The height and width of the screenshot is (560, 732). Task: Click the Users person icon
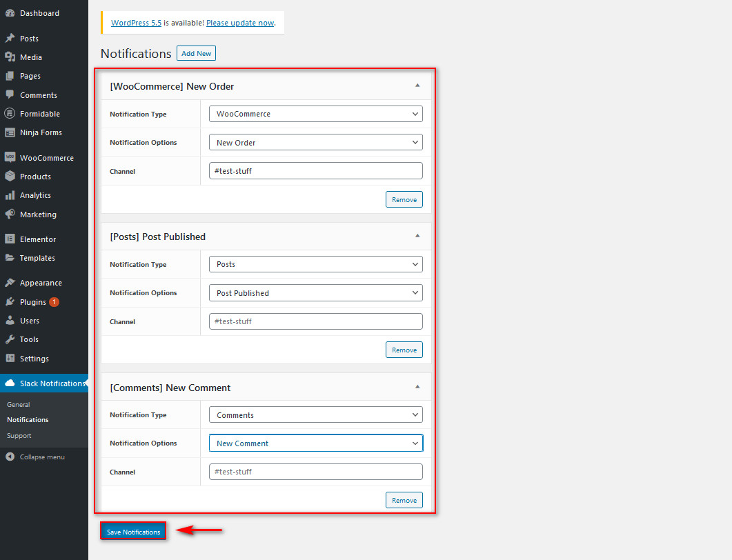[x=10, y=321]
